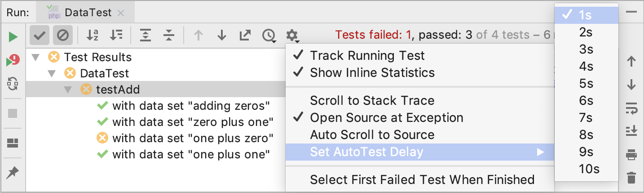644x193 pixels.
Task: Click Rerun Failed Tests icon
Action: coord(13,60)
